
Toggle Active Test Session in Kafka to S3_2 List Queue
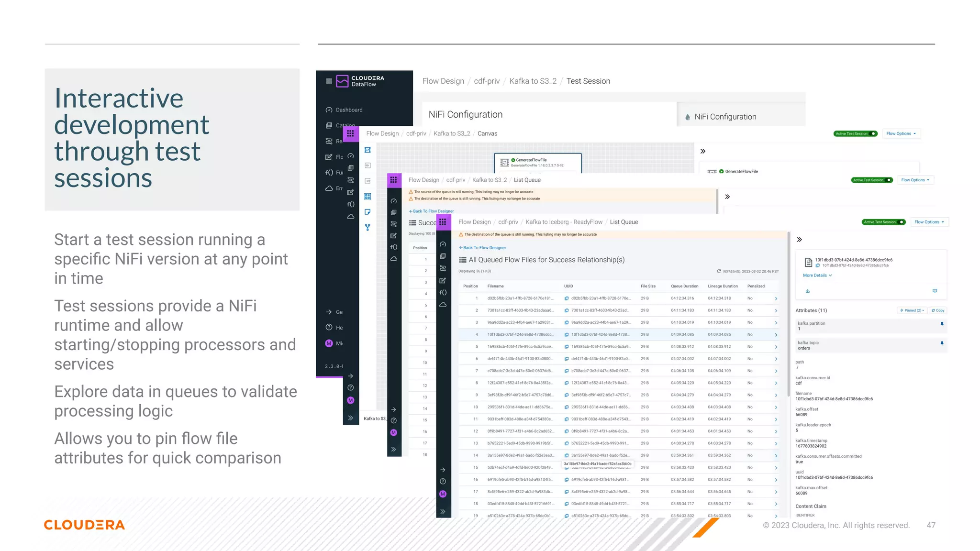pyautogui.click(x=872, y=180)
